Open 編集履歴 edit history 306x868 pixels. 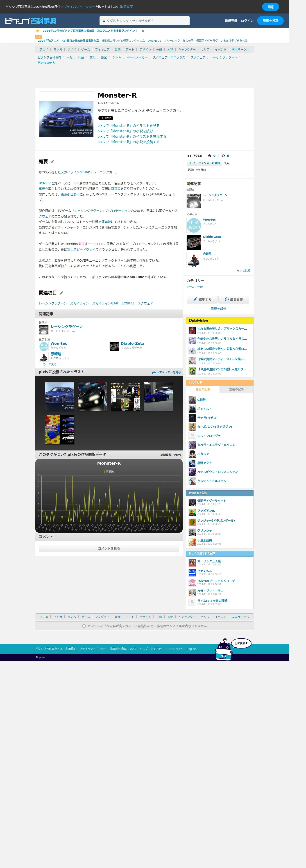point(234,299)
